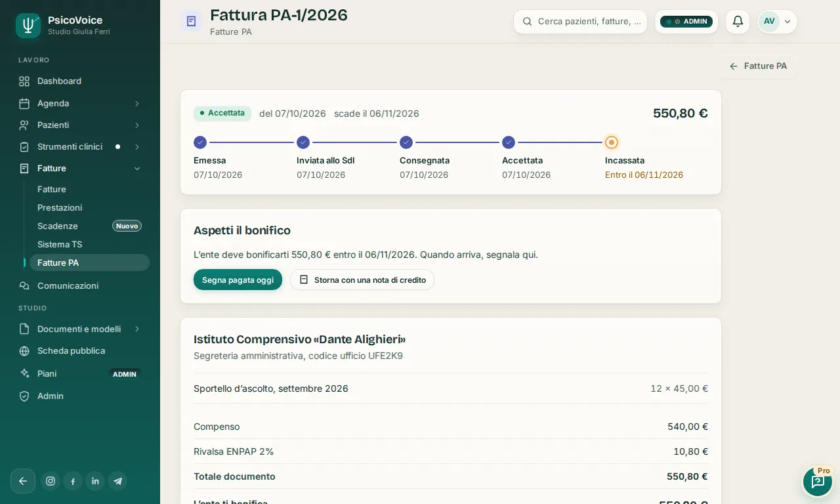Open notifications bell
The width and height of the screenshot is (840, 504).
[738, 22]
